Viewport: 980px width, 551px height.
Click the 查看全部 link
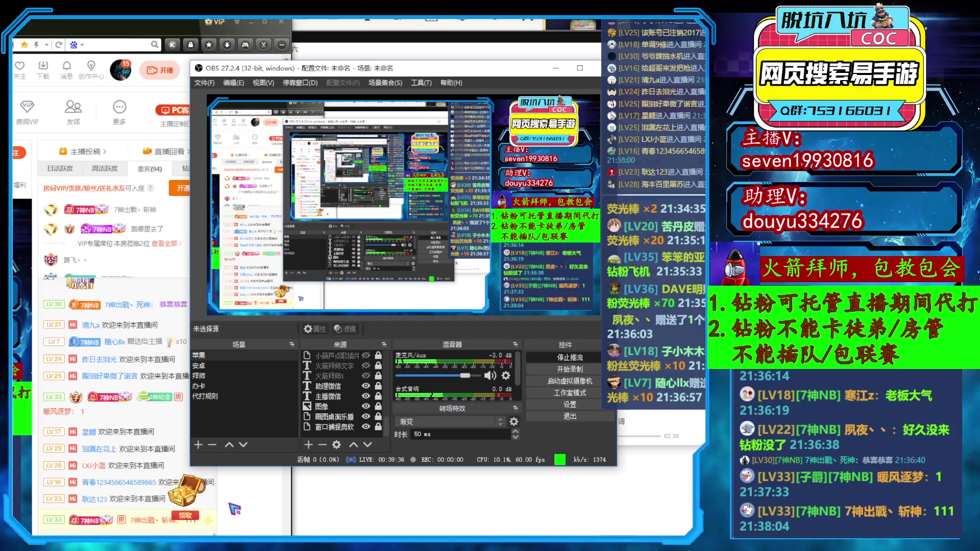pos(166,243)
